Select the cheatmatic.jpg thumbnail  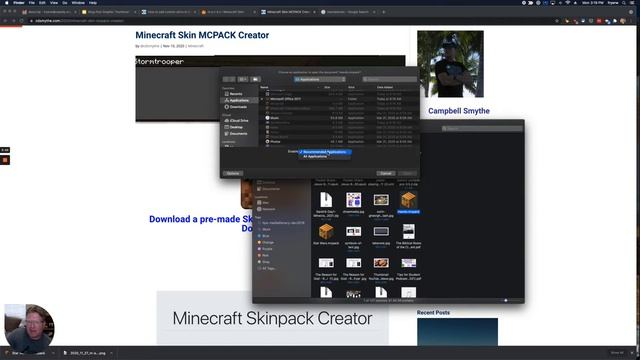tap(353, 200)
